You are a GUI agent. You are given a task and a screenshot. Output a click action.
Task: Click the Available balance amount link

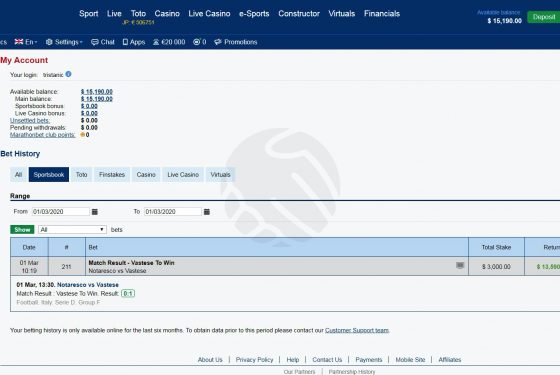(x=97, y=92)
